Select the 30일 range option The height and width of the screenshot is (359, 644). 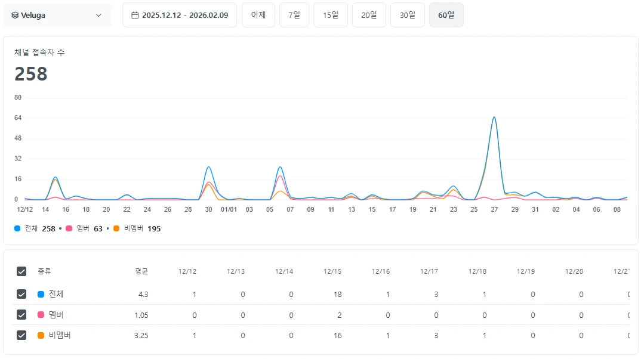point(407,16)
